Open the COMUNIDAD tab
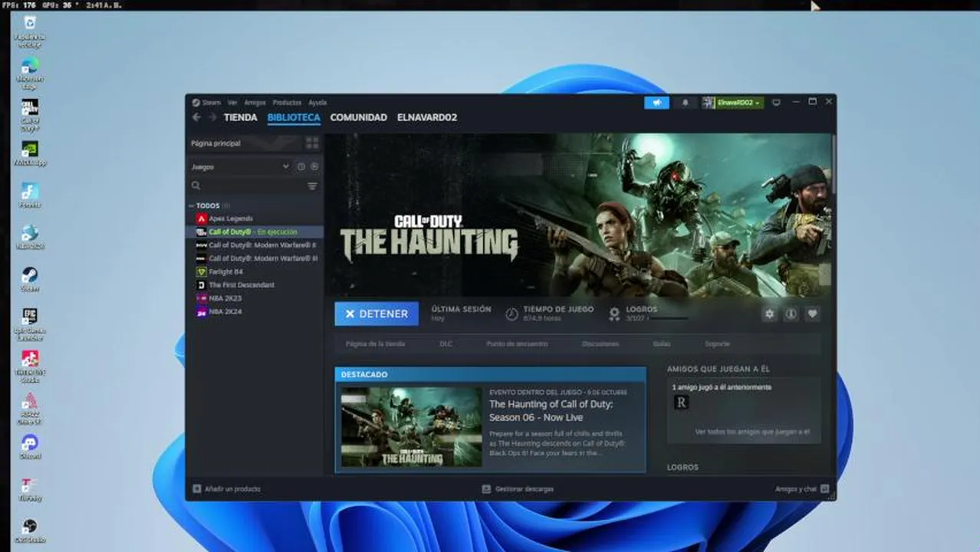980x552 pixels. pos(358,117)
